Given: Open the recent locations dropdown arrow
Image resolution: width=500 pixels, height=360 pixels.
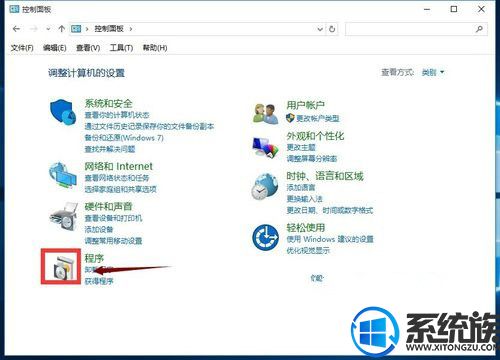Looking at the screenshot, I should pos(48,29).
